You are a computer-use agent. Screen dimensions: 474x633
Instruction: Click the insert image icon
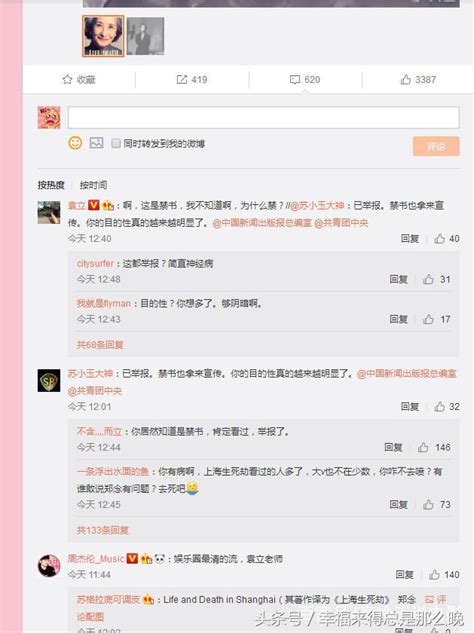[x=96, y=143]
